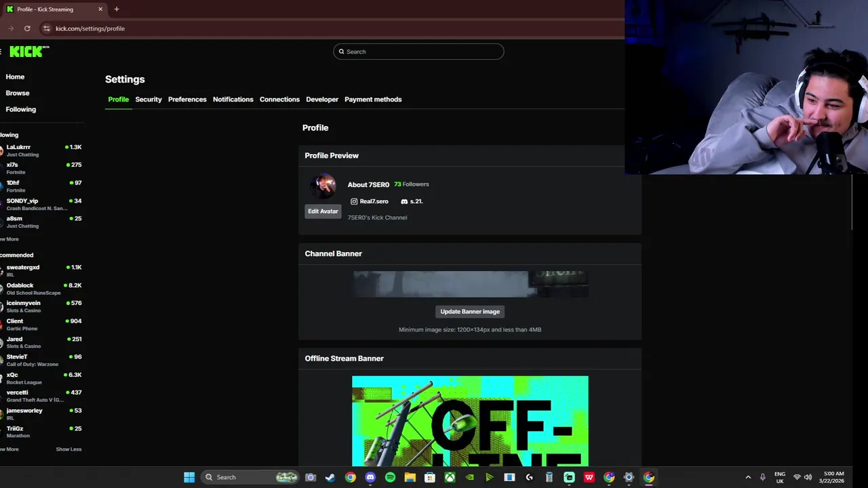
Task: Open xi7s Fortnite channel
Action: (41, 168)
